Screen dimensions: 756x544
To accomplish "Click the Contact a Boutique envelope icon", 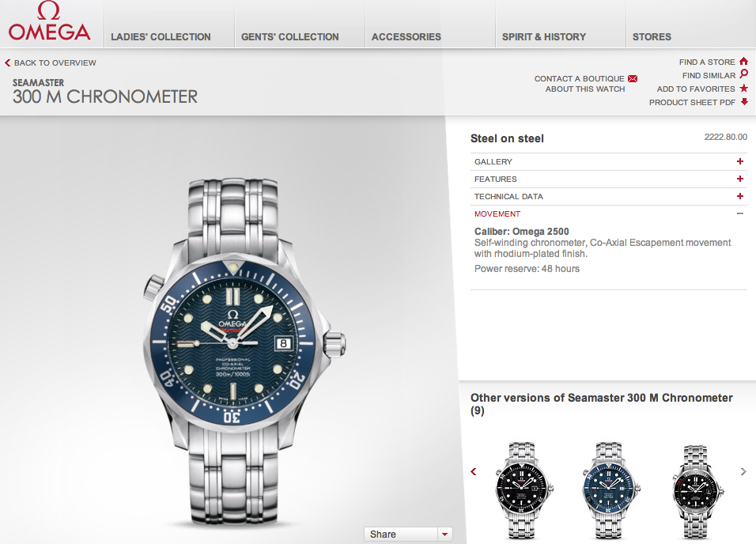I will point(633,78).
